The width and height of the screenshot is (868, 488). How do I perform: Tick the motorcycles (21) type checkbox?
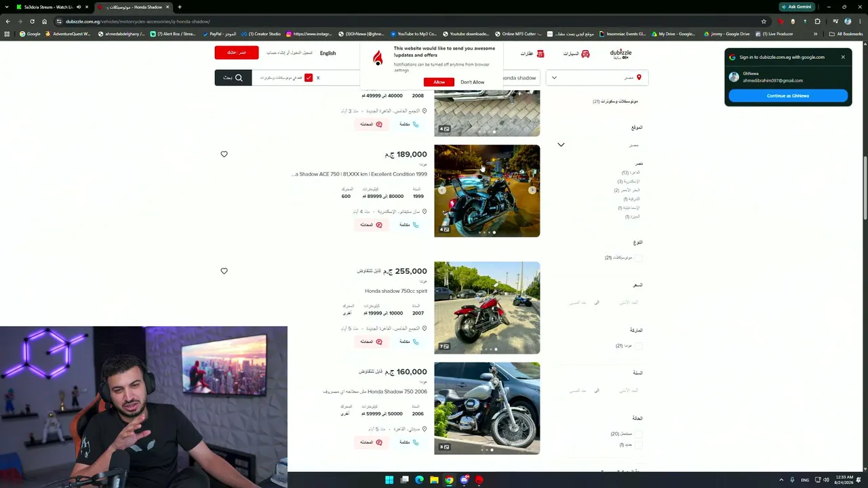[x=638, y=258]
